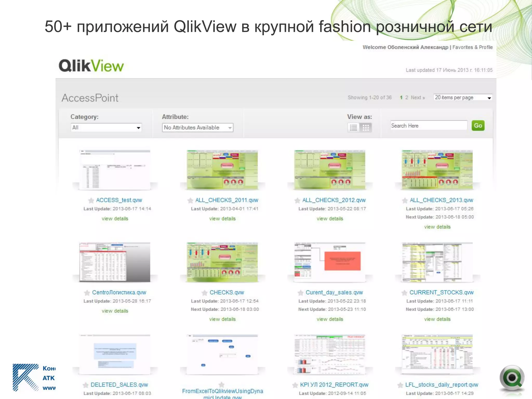
Task: Open Favorites & Profile link
Action: [x=473, y=47]
